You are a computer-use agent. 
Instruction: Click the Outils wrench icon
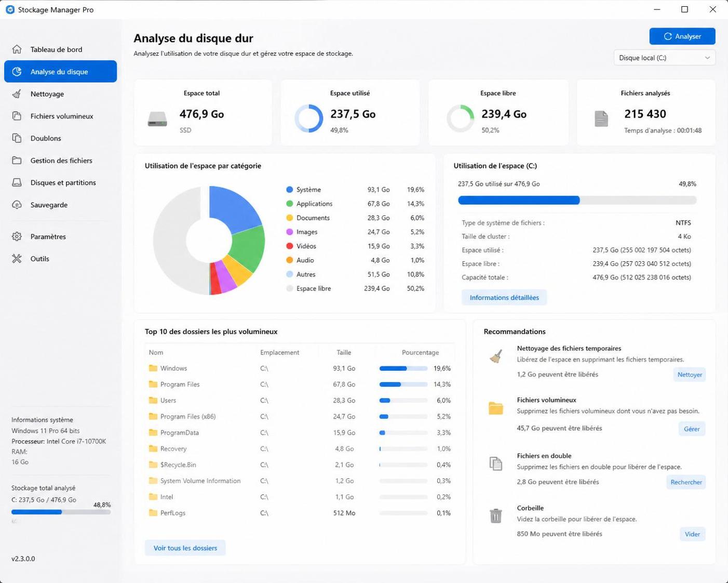tap(17, 259)
